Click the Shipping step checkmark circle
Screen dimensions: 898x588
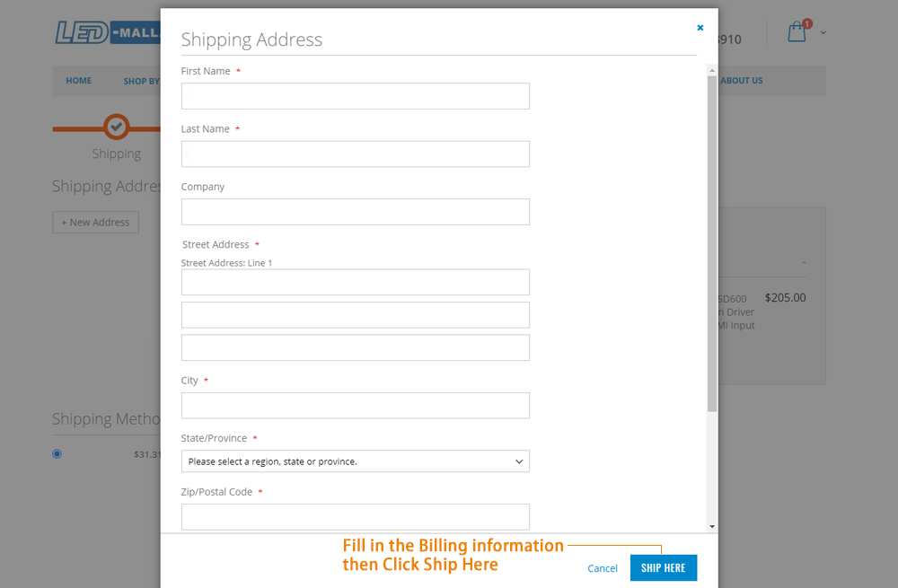116,127
